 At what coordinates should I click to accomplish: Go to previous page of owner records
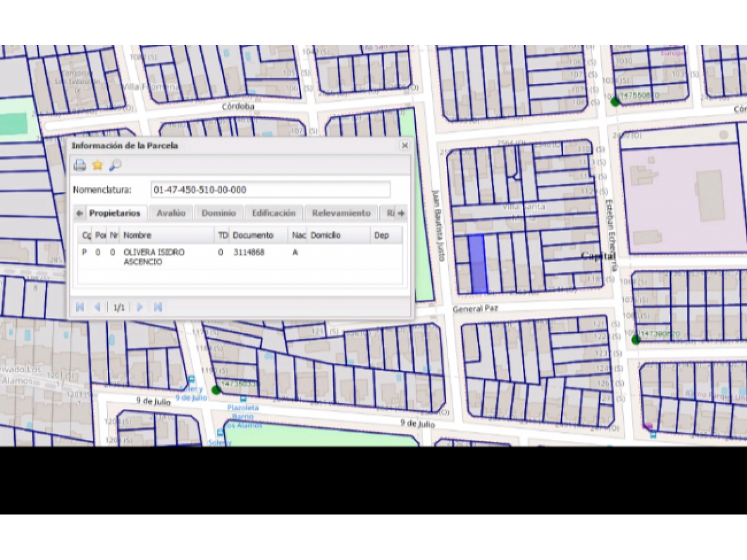point(97,307)
